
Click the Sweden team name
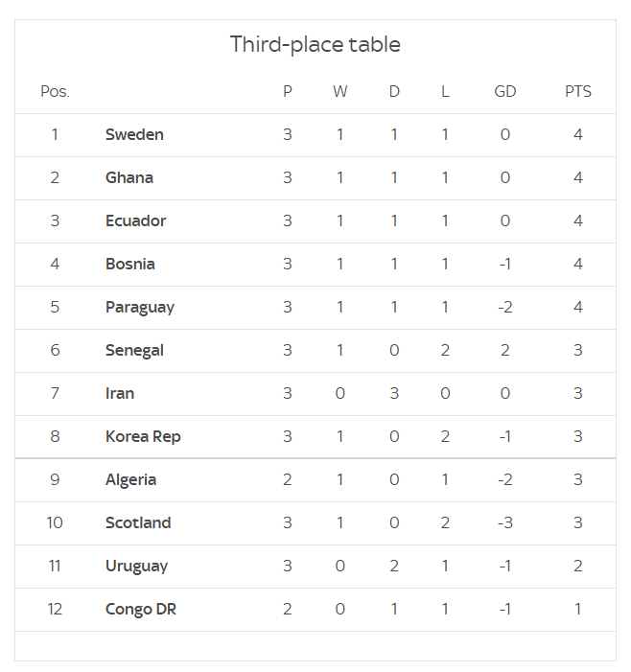click(x=134, y=134)
